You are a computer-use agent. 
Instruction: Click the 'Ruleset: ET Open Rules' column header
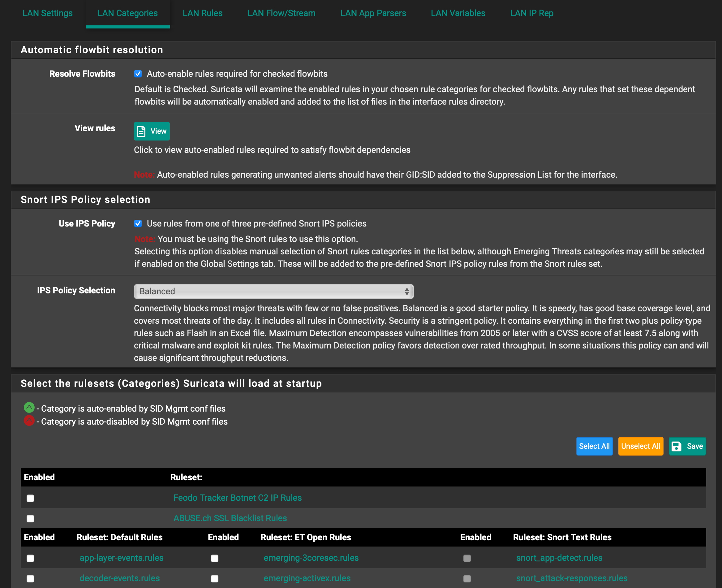(x=306, y=537)
